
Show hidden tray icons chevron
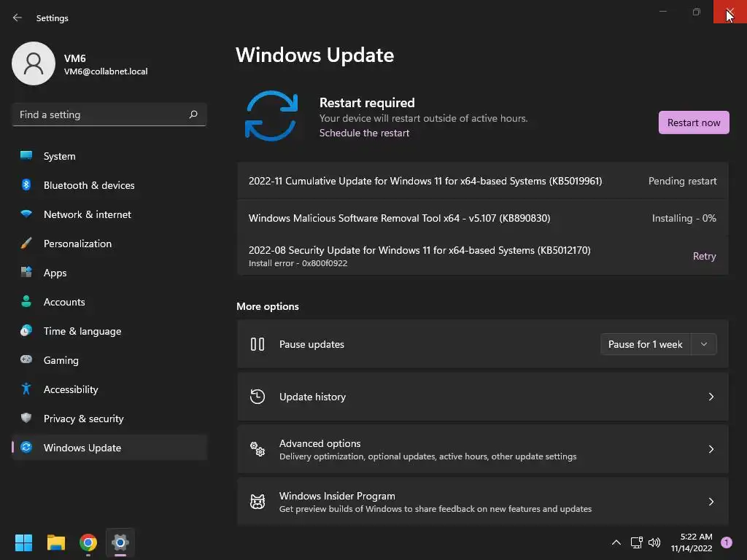coord(616,542)
